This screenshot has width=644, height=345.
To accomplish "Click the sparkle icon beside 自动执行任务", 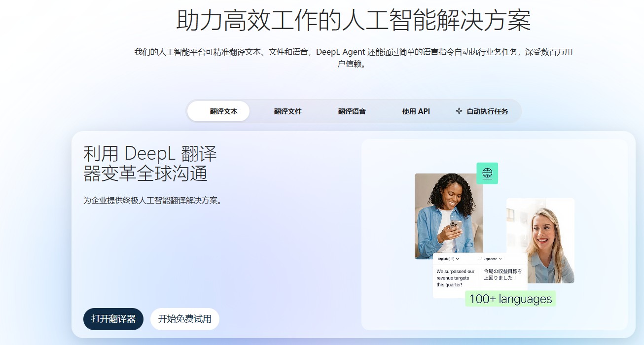I will pos(459,111).
